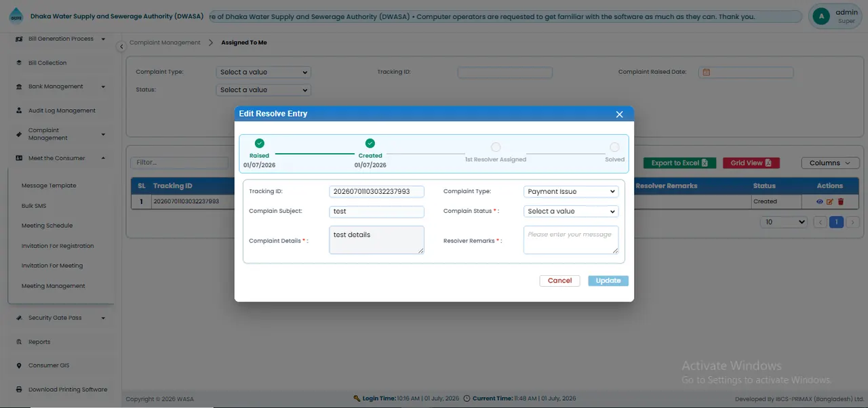
Task: Click the Audit Log Management sidebar icon
Action: pyautogui.click(x=20, y=110)
